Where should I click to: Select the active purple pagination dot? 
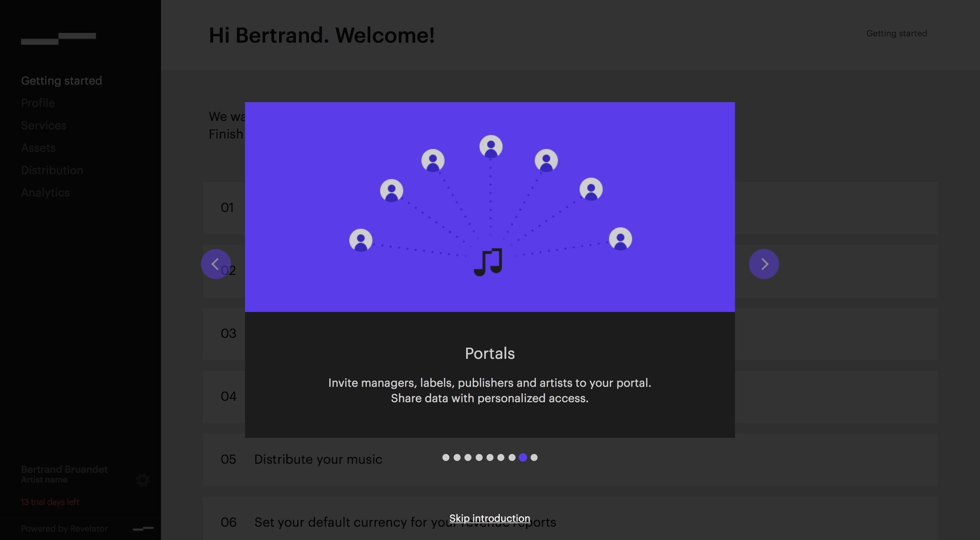523,458
